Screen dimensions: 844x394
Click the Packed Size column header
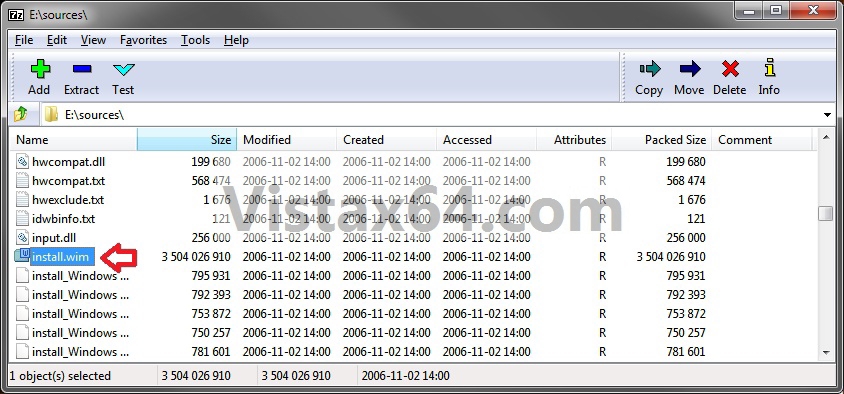click(662, 140)
